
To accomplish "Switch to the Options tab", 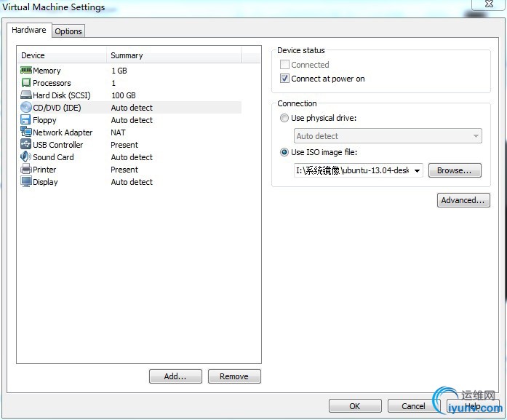I will point(68,31).
